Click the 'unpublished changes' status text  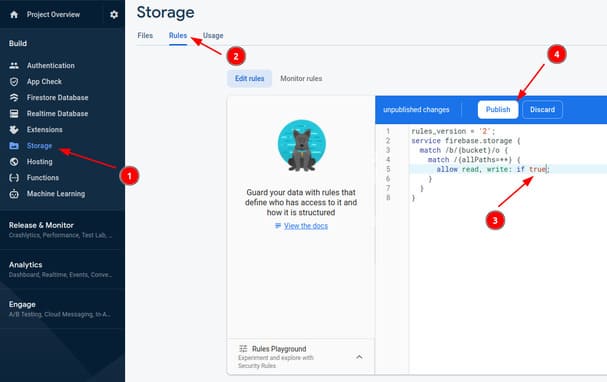point(416,110)
